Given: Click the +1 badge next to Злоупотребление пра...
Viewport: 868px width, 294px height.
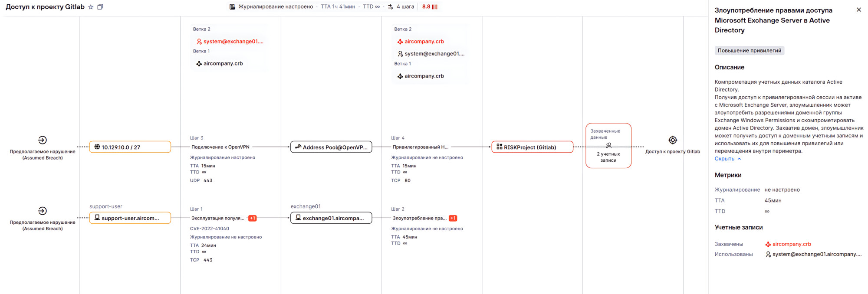Looking at the screenshot, I should click(453, 218).
